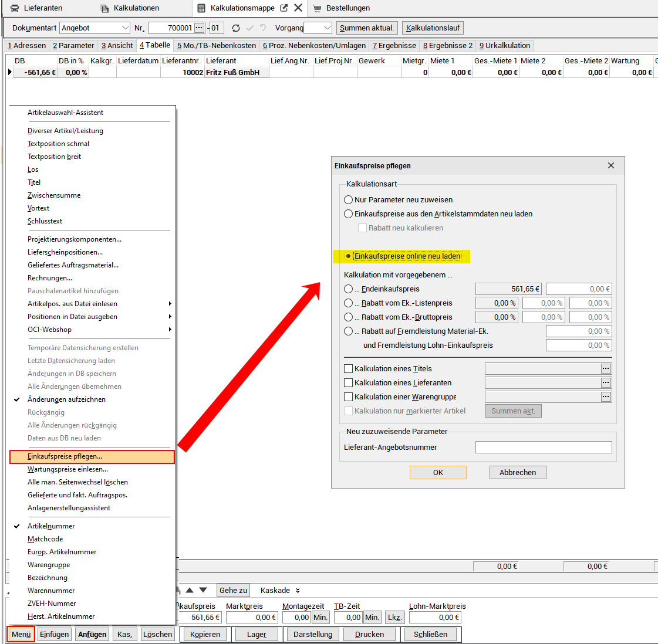This screenshot has height=644, width=658.
Task: Enable 'Kalkulation eines Titels' checkbox
Action: pyautogui.click(x=348, y=368)
